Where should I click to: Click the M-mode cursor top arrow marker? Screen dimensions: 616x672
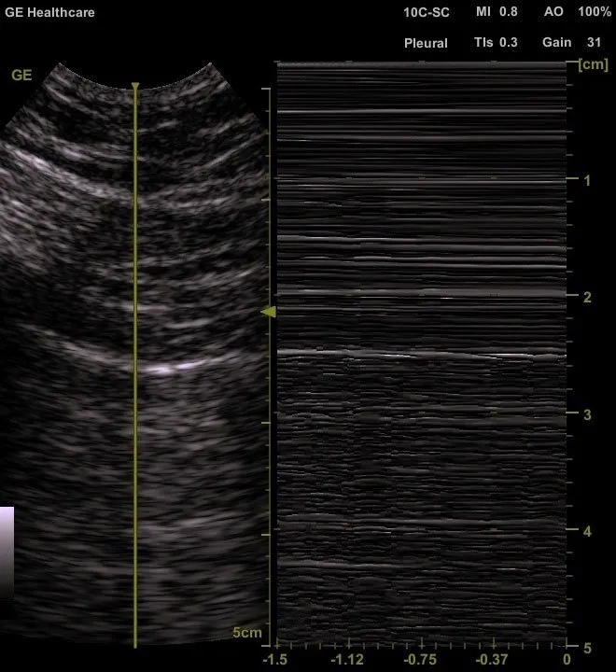[x=135, y=88]
